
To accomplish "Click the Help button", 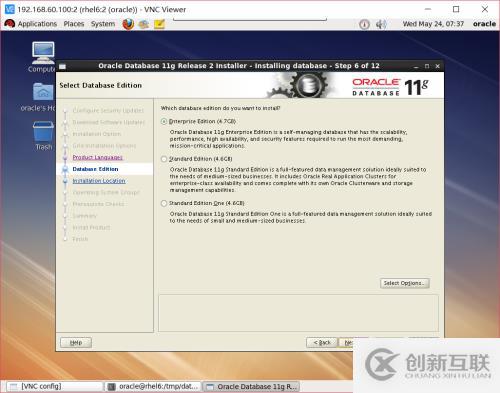I will pyautogui.click(x=76, y=342).
